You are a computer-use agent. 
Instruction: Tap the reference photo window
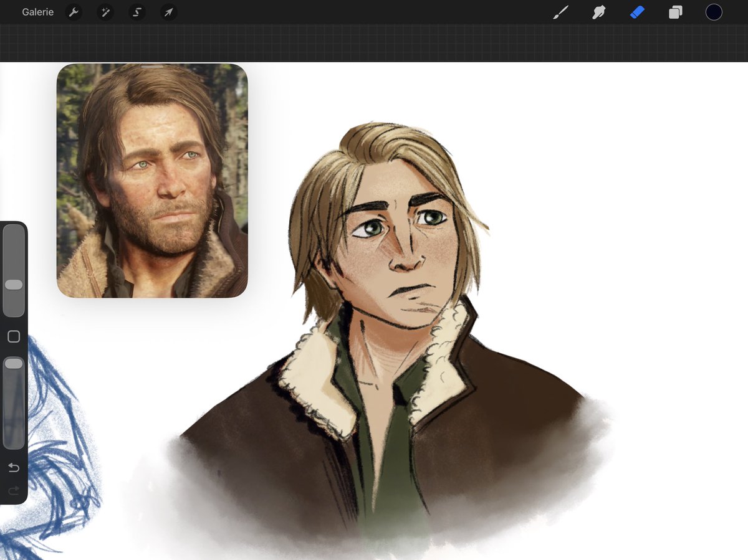coord(152,180)
